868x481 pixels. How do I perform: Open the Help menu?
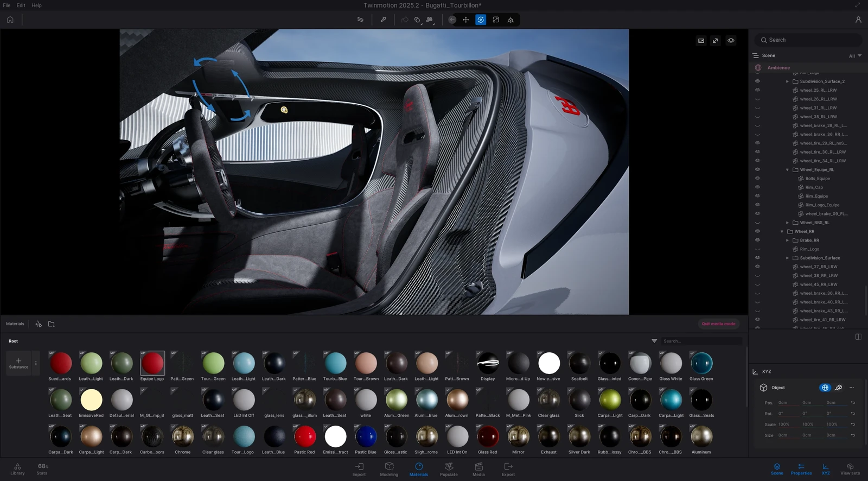coord(36,5)
